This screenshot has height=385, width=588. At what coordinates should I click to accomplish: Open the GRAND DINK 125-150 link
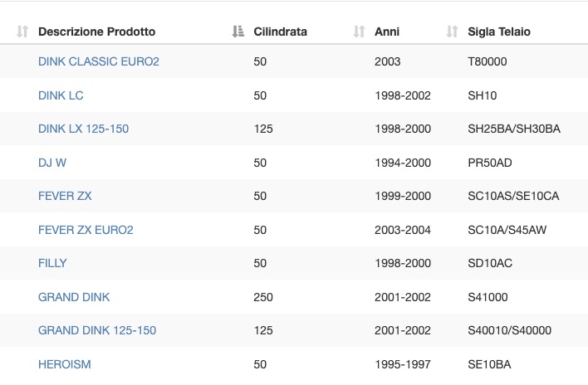(x=97, y=330)
